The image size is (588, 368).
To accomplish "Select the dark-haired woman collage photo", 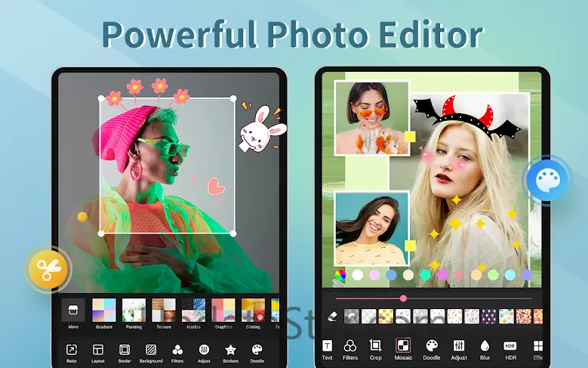I will pyautogui.click(x=371, y=229).
